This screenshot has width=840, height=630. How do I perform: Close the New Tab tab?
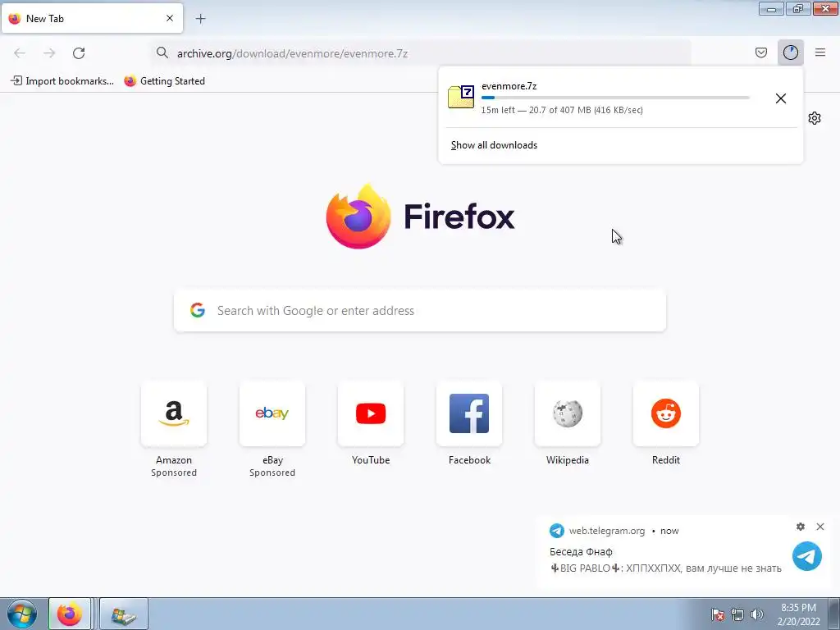(170, 18)
